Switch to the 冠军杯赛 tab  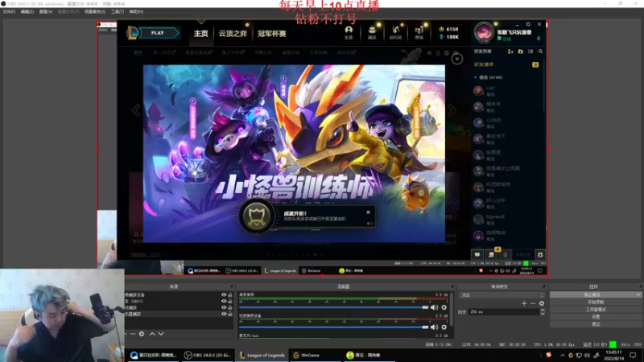pyautogui.click(x=271, y=34)
